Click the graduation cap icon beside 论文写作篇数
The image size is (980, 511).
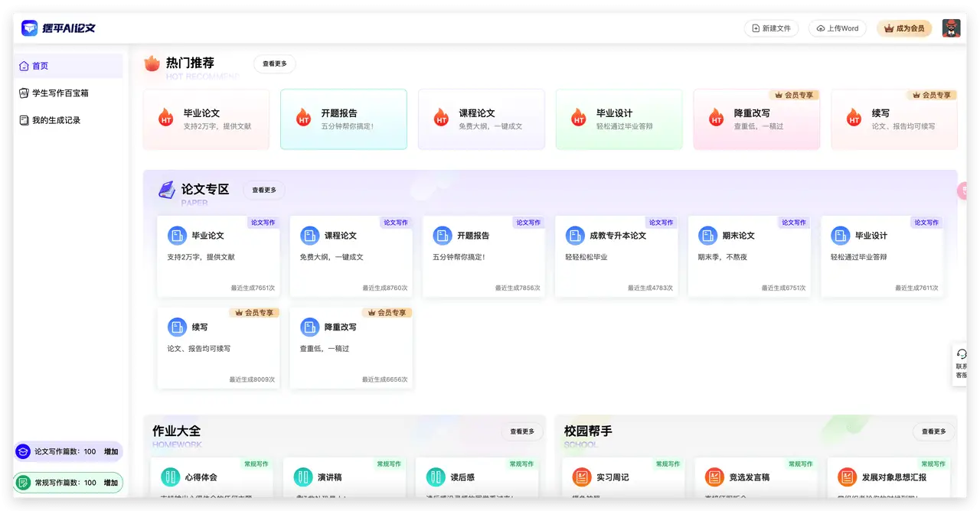pos(24,451)
